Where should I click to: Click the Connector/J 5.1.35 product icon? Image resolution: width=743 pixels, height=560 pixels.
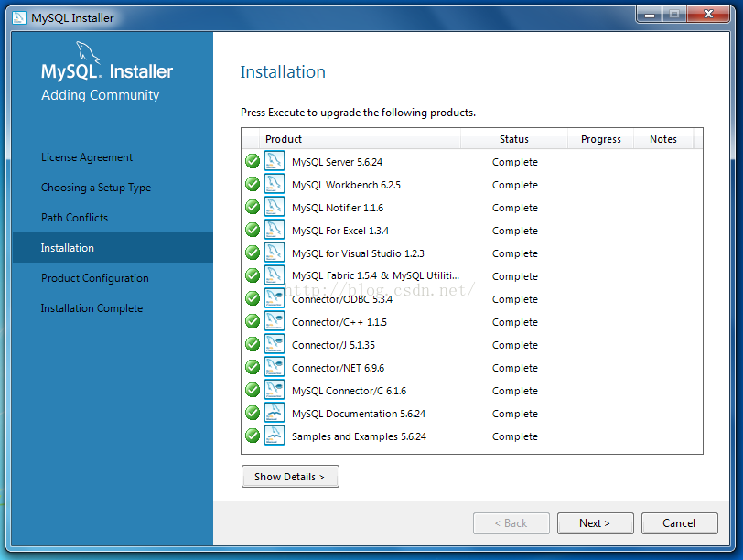pos(275,345)
